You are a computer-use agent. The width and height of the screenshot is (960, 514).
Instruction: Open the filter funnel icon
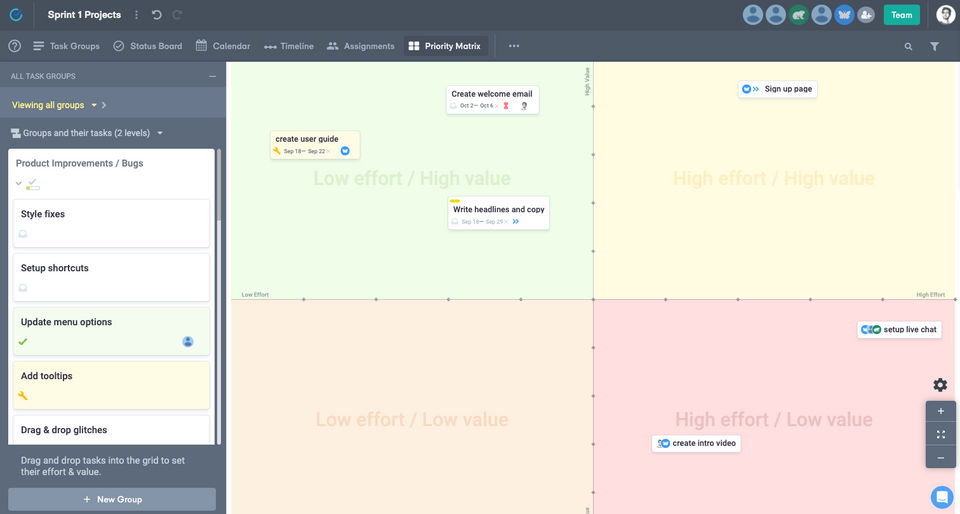(934, 47)
